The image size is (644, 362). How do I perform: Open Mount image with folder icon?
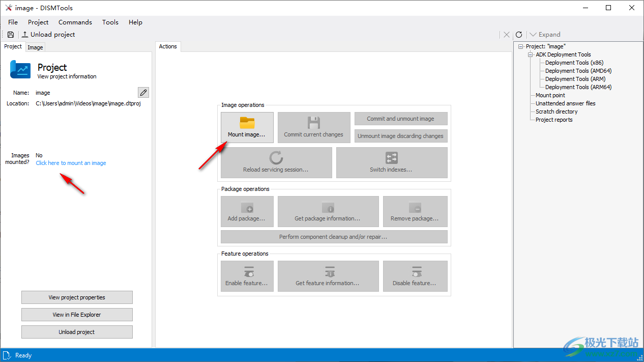click(247, 127)
